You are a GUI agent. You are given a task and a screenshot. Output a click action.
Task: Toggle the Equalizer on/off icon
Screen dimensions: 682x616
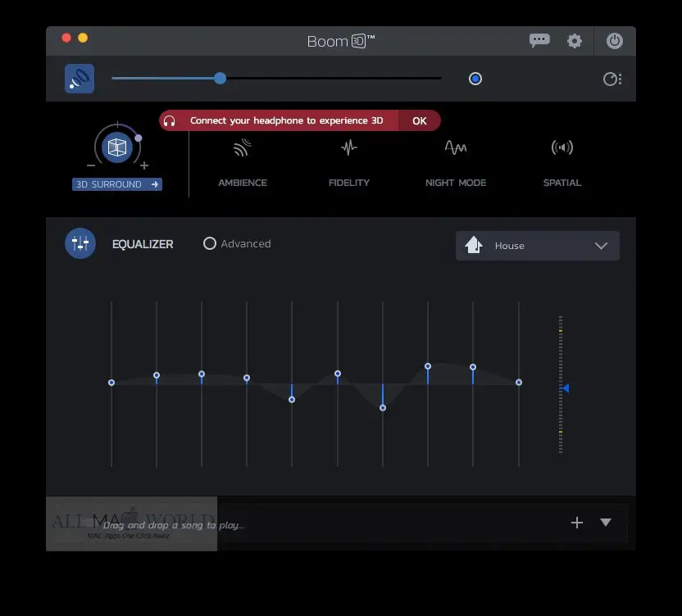pyautogui.click(x=80, y=243)
